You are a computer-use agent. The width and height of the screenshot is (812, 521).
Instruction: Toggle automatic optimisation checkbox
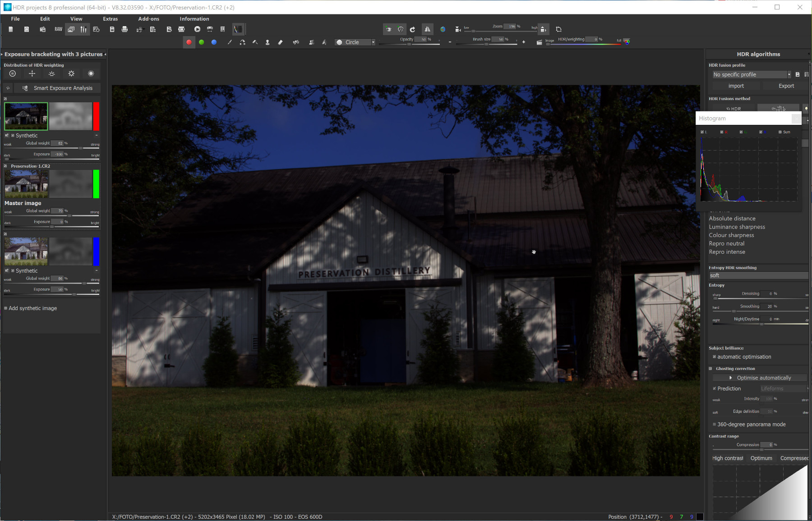tap(715, 357)
